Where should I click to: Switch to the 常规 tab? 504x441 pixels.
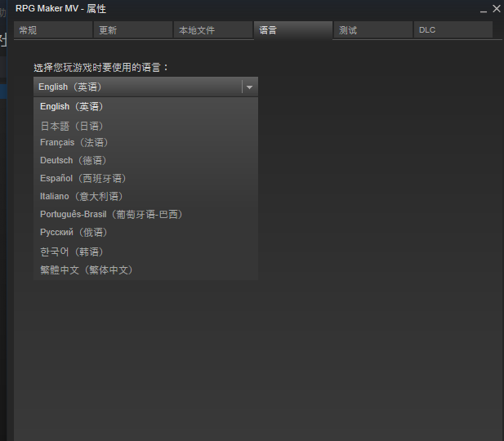point(53,30)
